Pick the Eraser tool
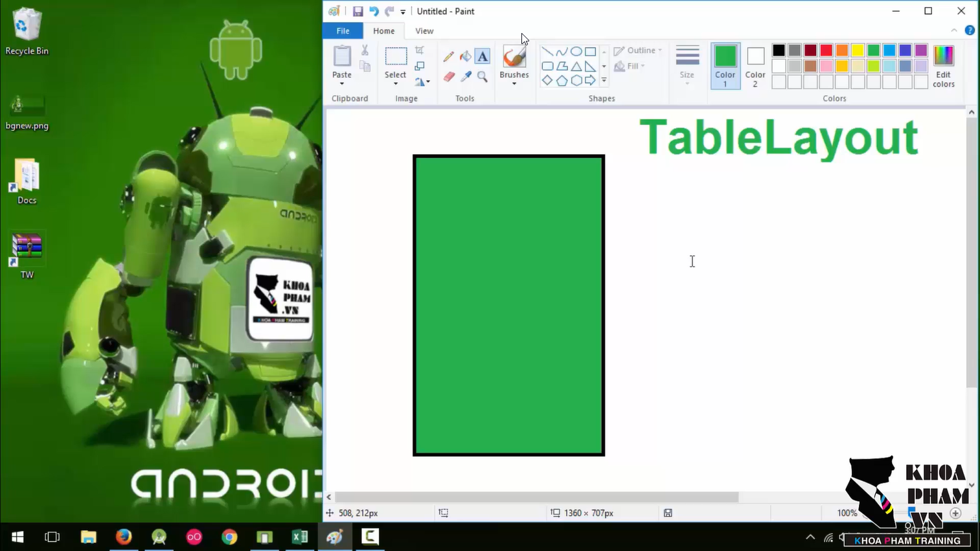 [x=449, y=76]
